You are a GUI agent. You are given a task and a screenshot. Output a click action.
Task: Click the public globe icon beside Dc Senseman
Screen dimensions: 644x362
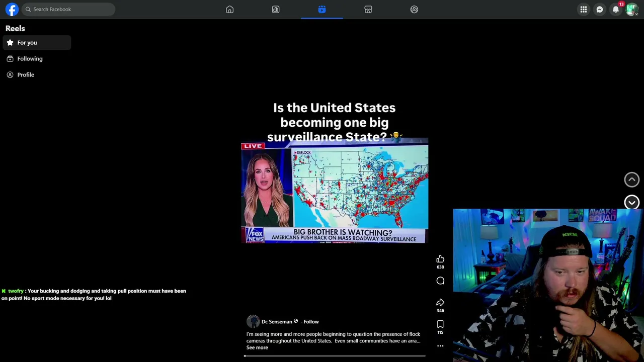coord(296,321)
